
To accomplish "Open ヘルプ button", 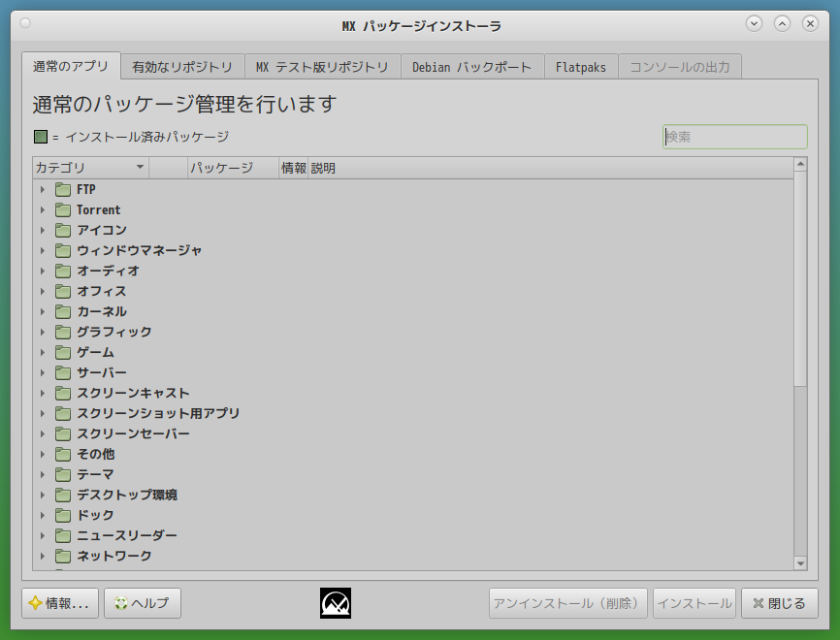I will point(143,603).
